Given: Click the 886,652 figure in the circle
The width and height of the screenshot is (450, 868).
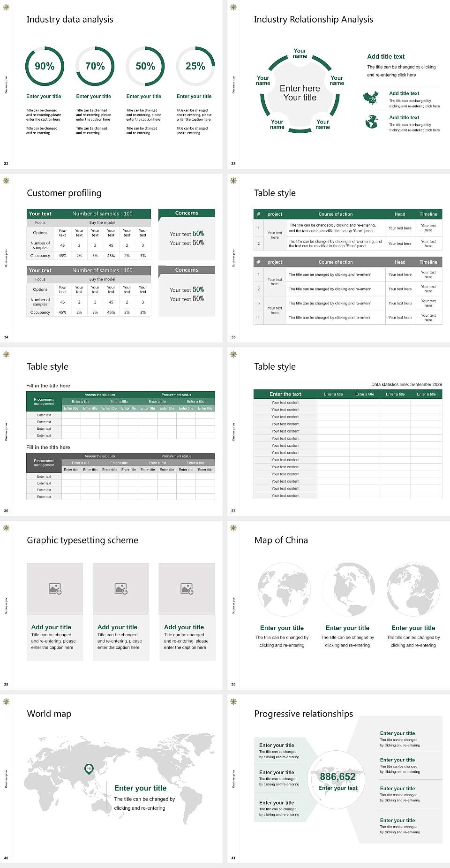Looking at the screenshot, I should click(337, 777).
